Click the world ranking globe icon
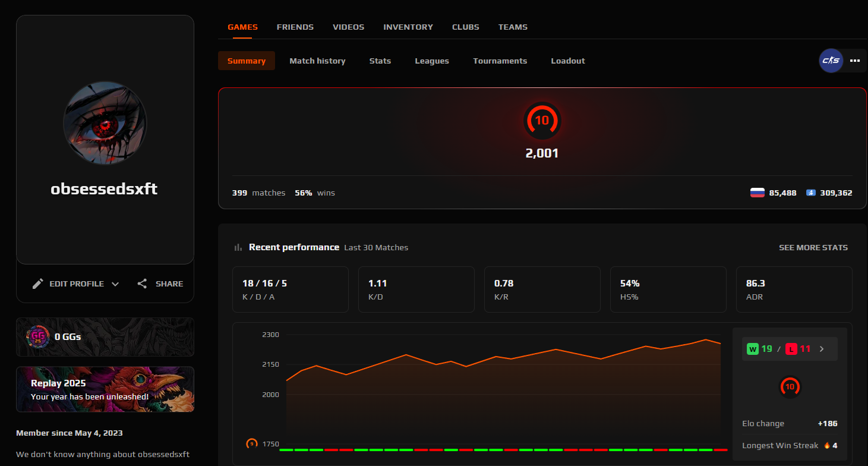The width and height of the screenshot is (868, 466). click(x=811, y=192)
